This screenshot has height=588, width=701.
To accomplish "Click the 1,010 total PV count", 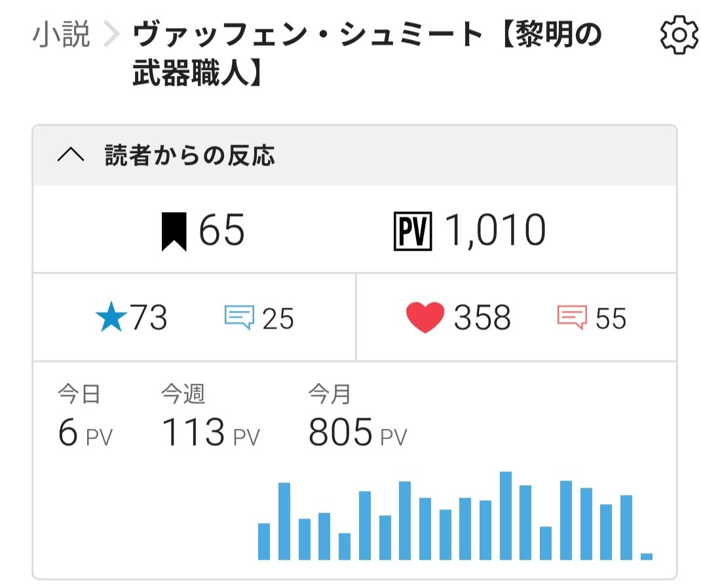I will [495, 230].
